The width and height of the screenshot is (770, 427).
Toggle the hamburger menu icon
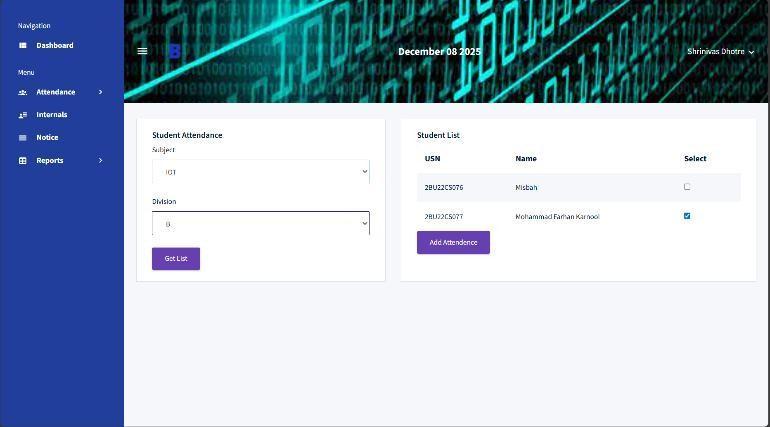(142, 51)
